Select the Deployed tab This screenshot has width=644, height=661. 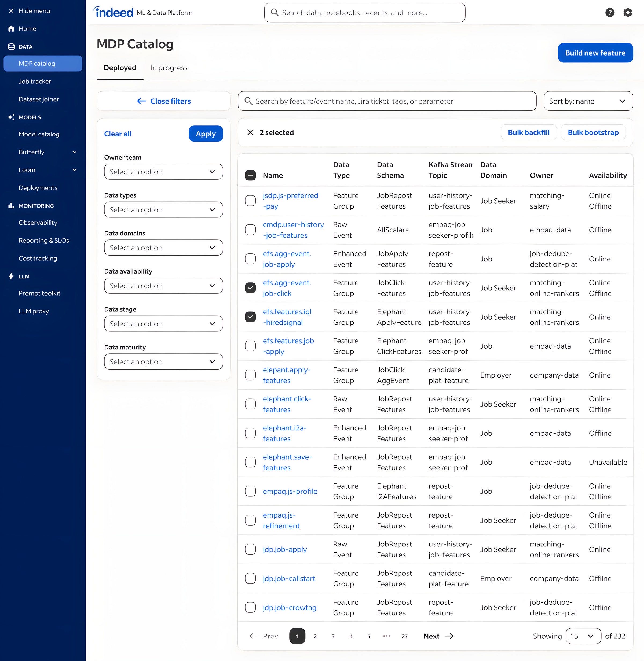tap(120, 68)
